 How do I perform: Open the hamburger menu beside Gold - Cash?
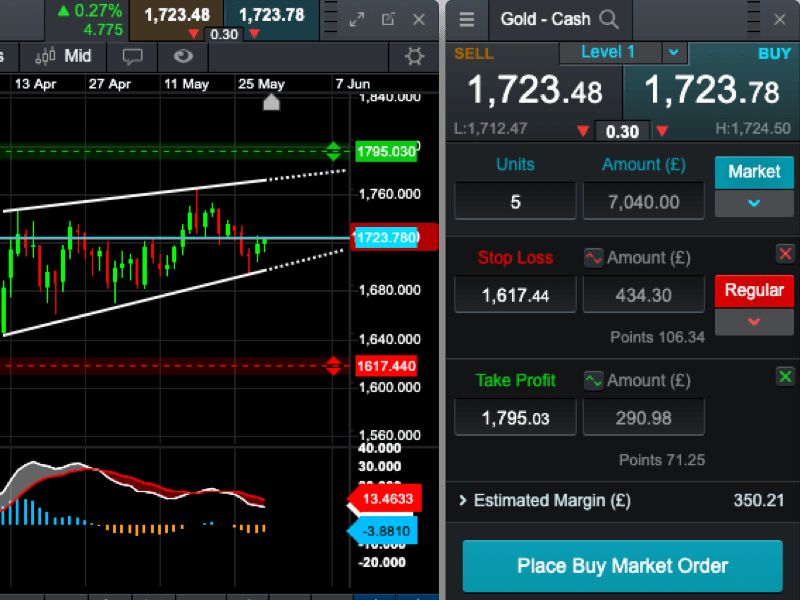pyautogui.click(x=466, y=19)
